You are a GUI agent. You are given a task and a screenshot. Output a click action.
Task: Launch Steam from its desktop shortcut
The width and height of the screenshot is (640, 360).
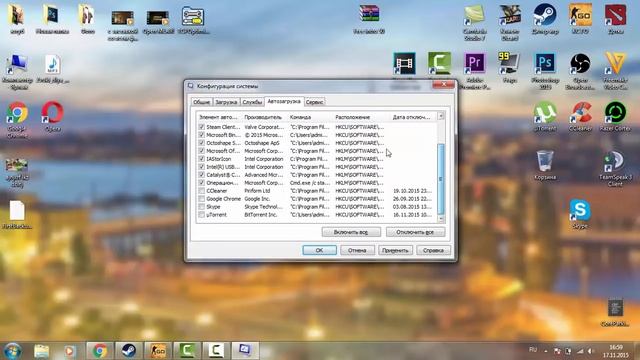coord(545,16)
